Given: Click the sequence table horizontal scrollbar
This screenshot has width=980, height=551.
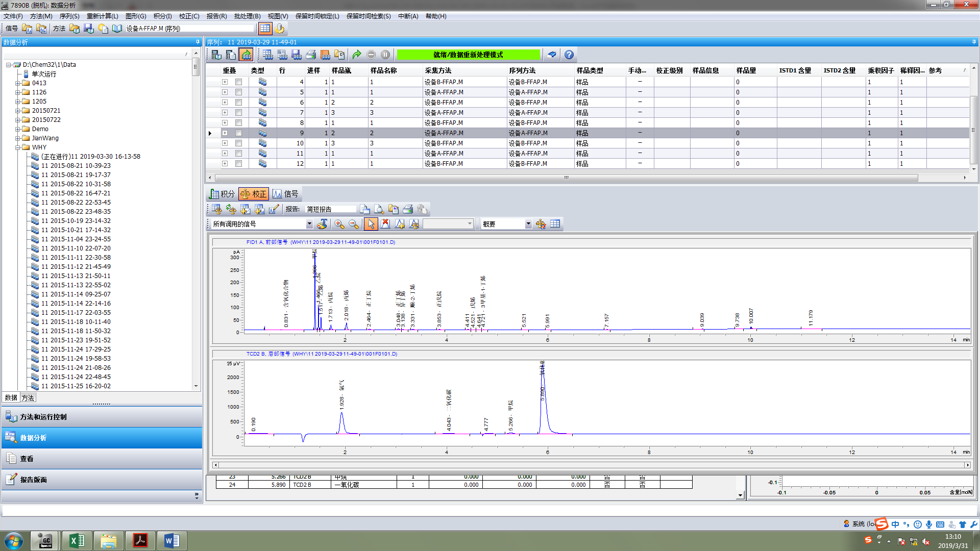Looking at the screenshot, I should (x=566, y=178).
